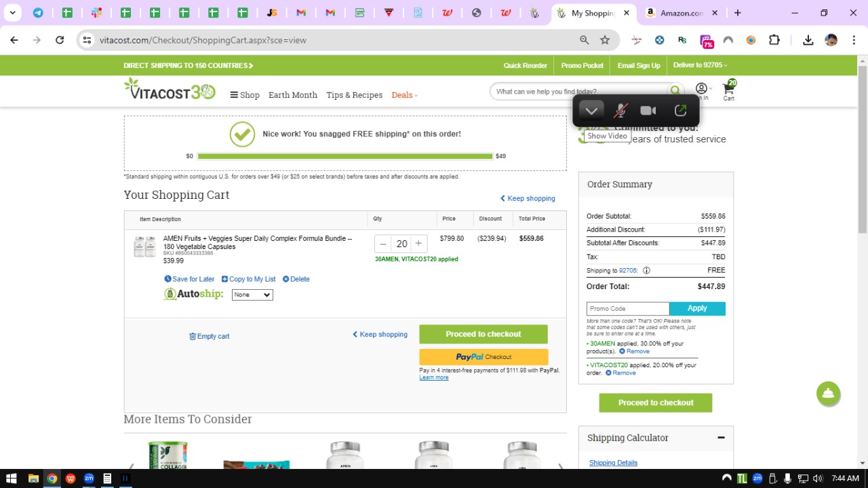Open Chrome profile avatar
This screenshot has width=868, height=488.
pyautogui.click(x=831, y=40)
